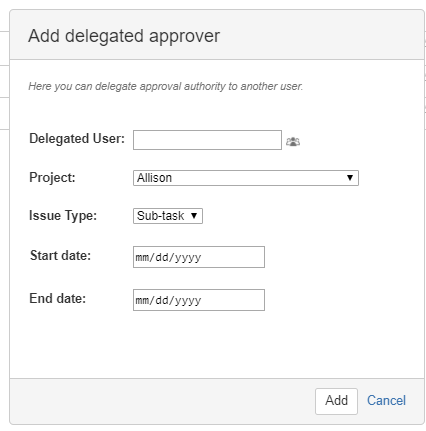Click the arrow next to Sub-task
The width and height of the screenshot is (426, 431).
coord(194,216)
